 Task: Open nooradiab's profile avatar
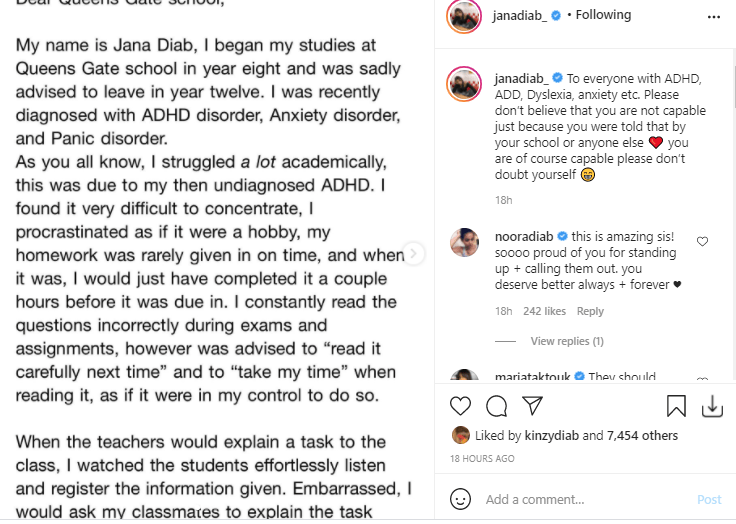(464, 242)
